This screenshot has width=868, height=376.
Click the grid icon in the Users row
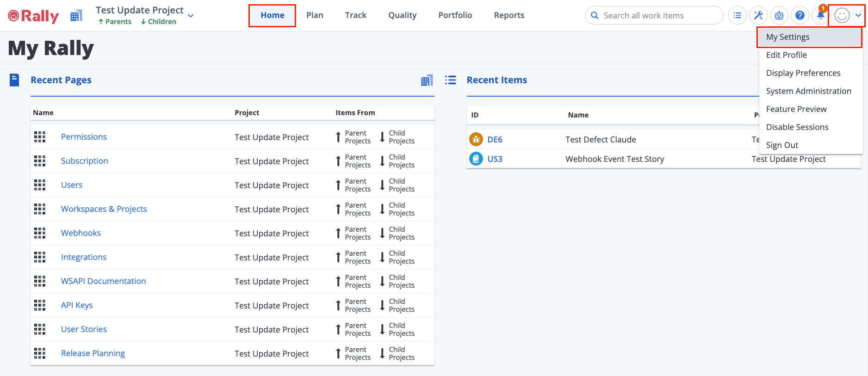coord(40,185)
